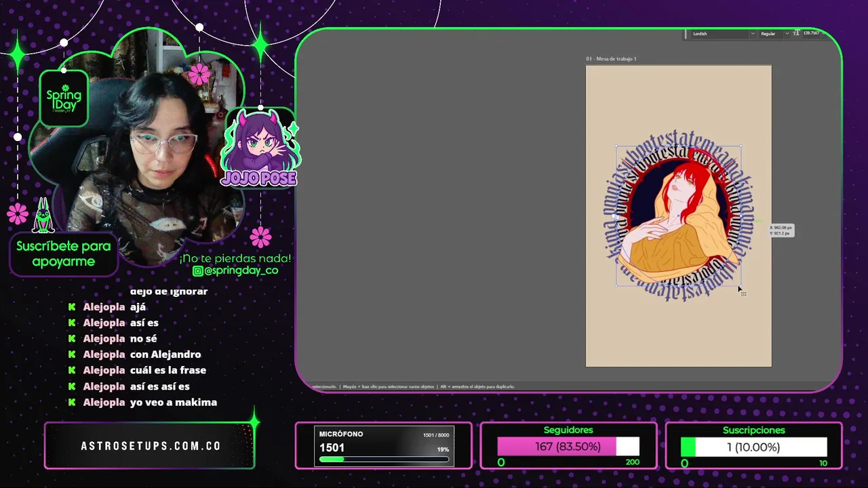Open the Lordish font family dropdown arrow
The image size is (868, 488).
pyautogui.click(x=753, y=33)
